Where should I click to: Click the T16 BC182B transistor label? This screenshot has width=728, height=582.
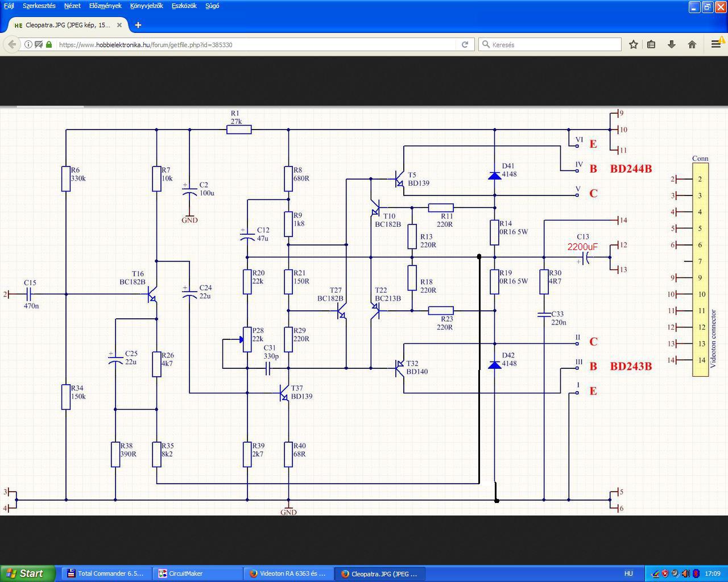pos(133,278)
